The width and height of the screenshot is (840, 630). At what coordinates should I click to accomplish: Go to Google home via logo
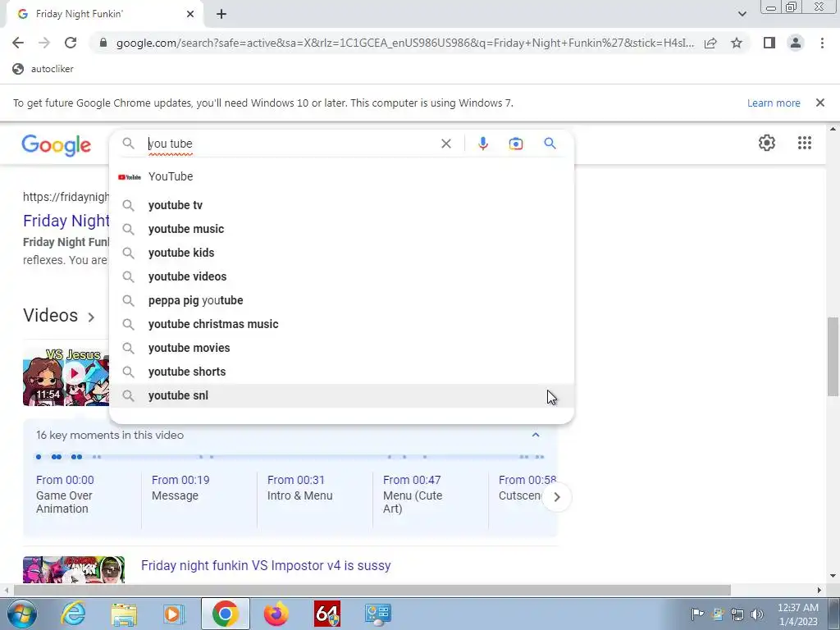click(57, 144)
